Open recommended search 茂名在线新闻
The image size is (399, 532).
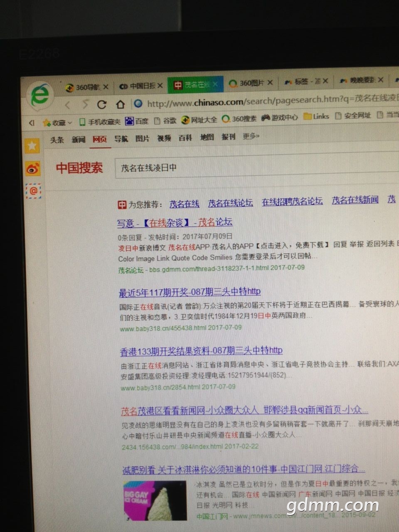pyautogui.click(x=355, y=200)
